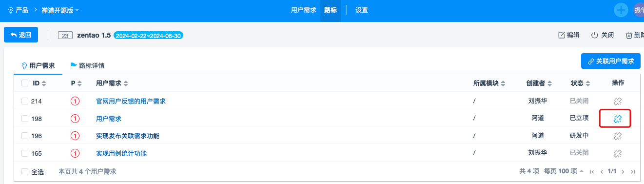Unlink requirement 165 via broken-chain icon
Screen dimensions: 644x184
(617, 153)
